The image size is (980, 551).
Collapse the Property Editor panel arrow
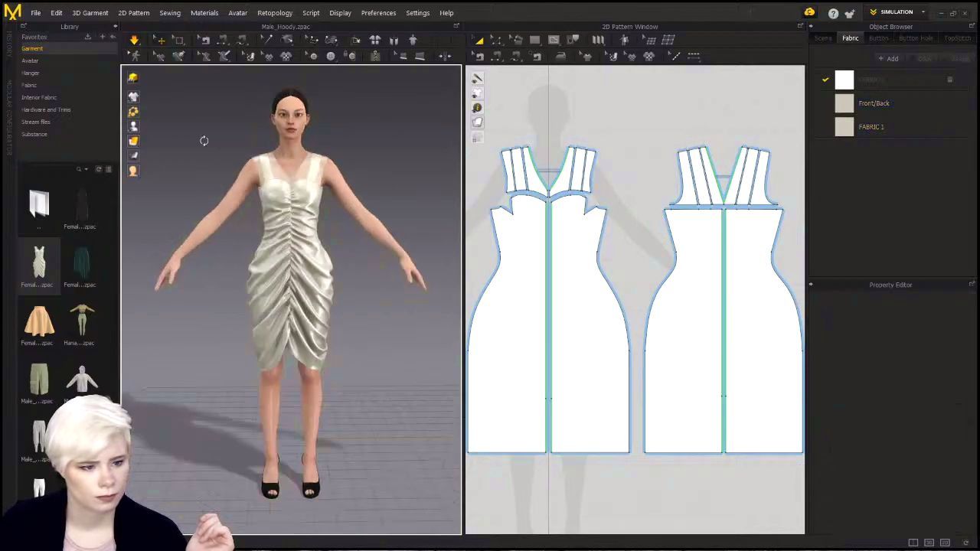pyautogui.click(x=811, y=285)
